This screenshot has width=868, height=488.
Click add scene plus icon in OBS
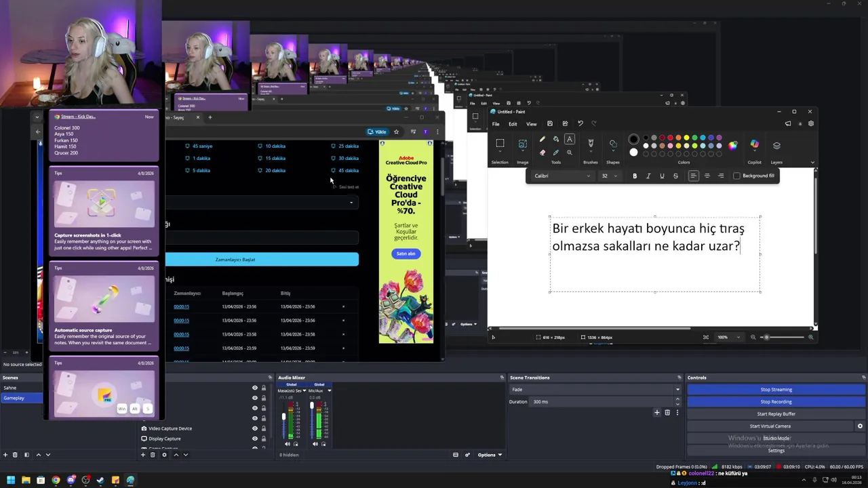5,455
